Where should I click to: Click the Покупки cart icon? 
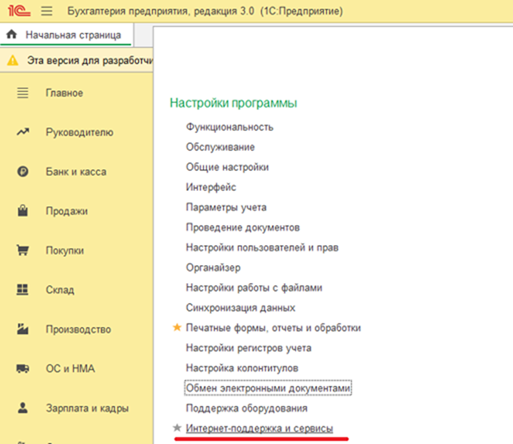23,250
